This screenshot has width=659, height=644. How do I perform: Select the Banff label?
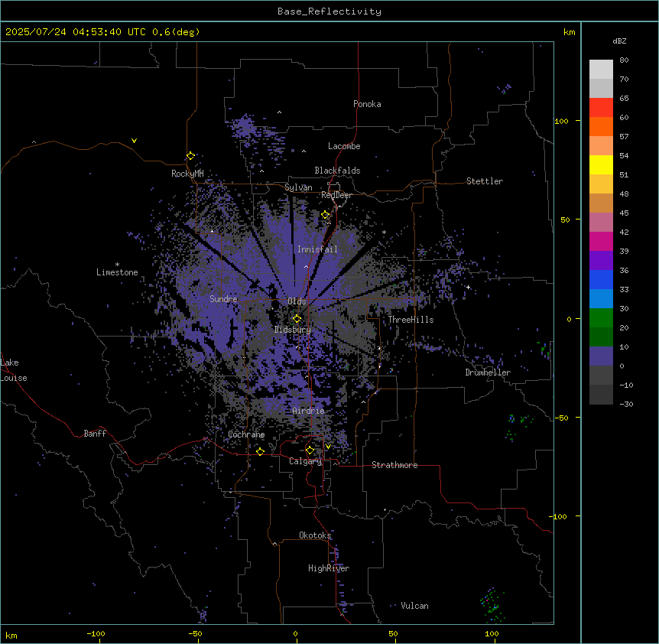click(95, 434)
